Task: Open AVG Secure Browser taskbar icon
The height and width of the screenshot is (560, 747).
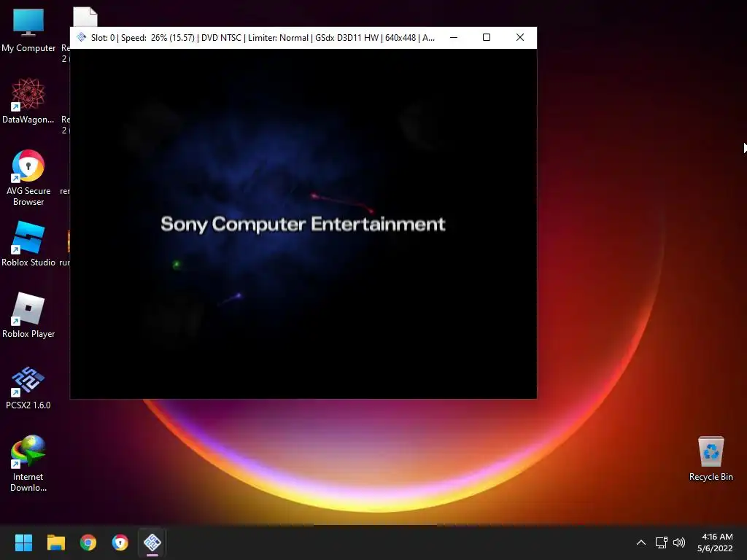Action: [x=120, y=542]
